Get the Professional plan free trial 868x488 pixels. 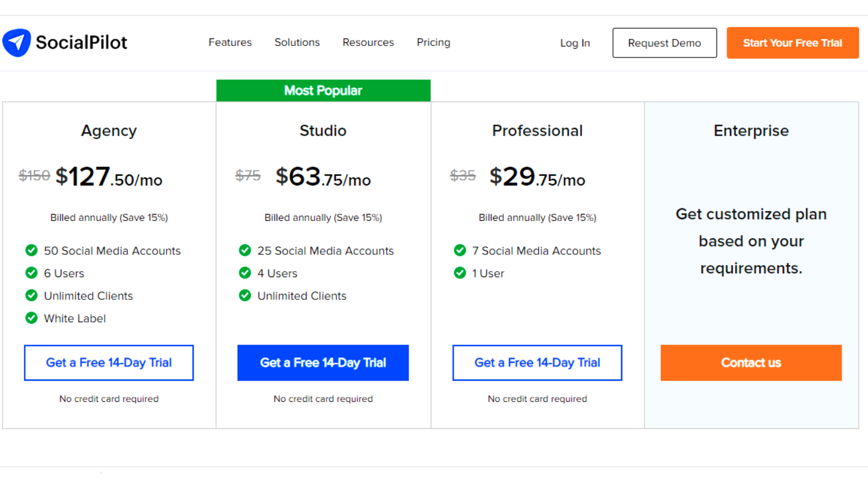[x=537, y=363]
